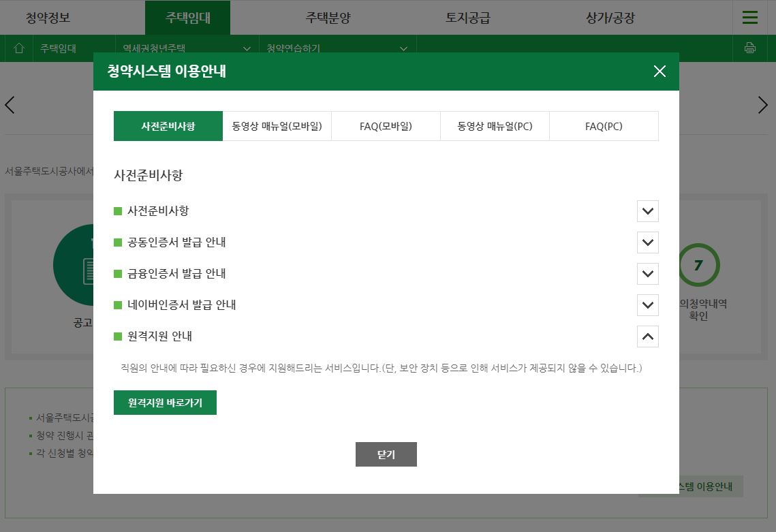Close the 청약시스템 이용안내 popup with the X
The image size is (776, 532).
[x=659, y=71]
